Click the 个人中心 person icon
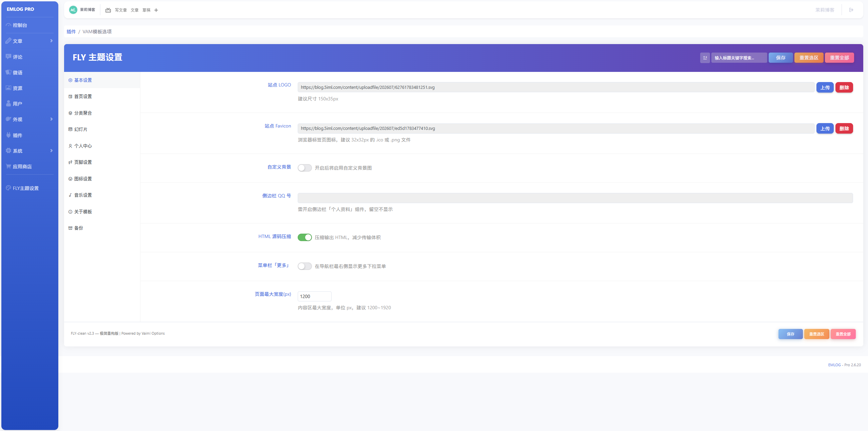Screen dimensions: 868x431 (x=70, y=146)
